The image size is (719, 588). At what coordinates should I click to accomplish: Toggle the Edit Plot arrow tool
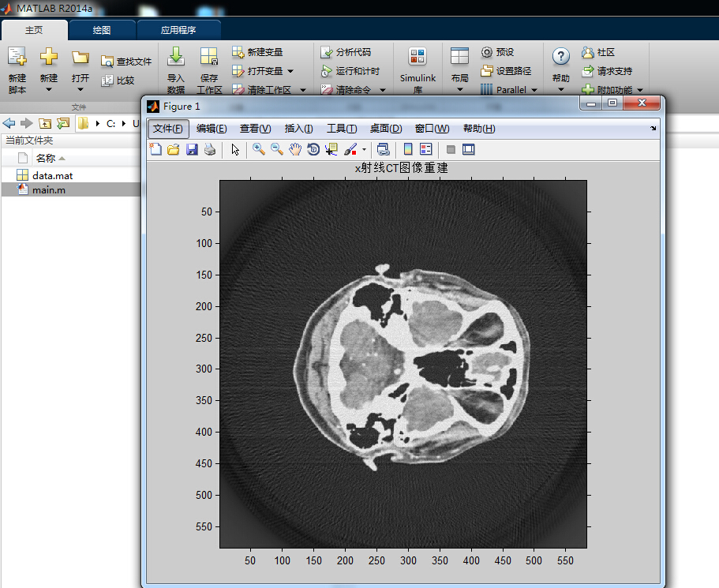235,149
